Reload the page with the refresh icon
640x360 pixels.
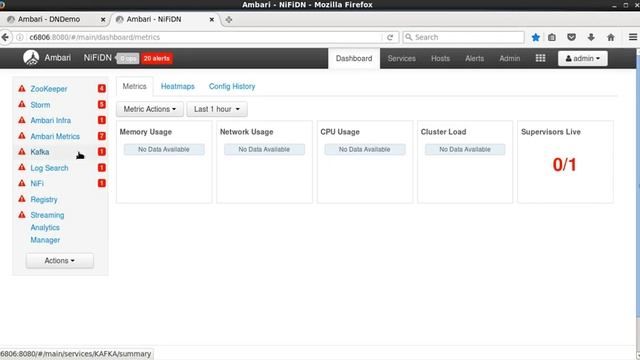390,37
